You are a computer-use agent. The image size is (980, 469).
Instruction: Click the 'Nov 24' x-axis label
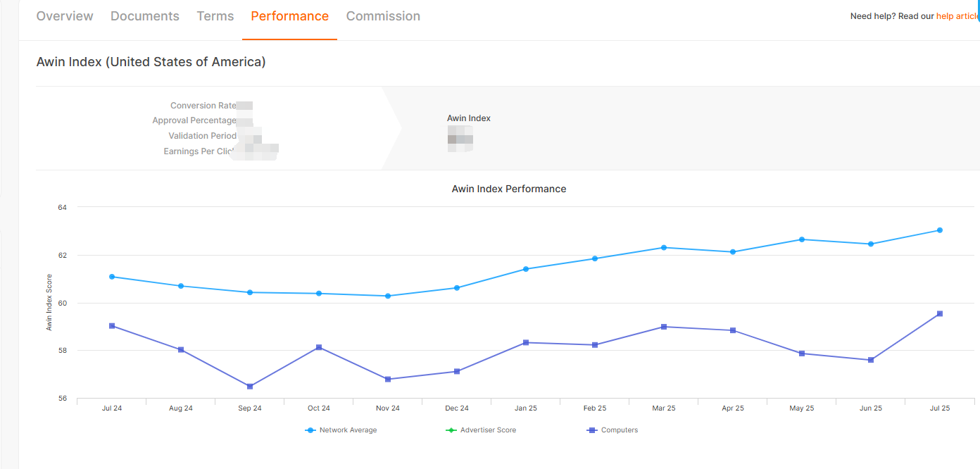click(x=388, y=408)
